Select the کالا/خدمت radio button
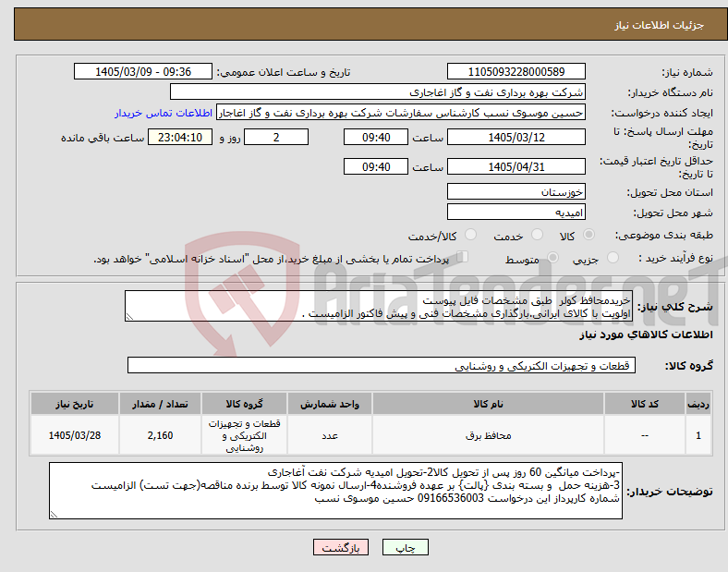 click(471, 235)
